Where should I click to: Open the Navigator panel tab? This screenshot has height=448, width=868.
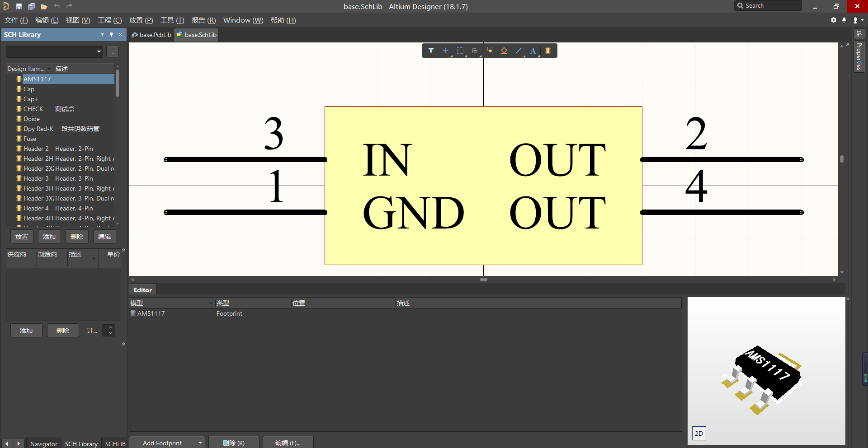[x=44, y=443]
